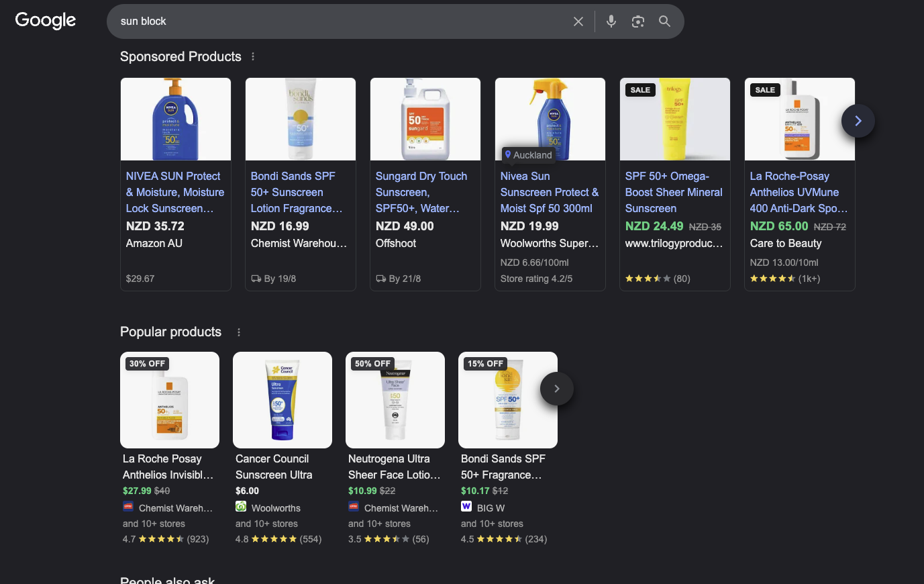Open La Roche-Posay Anthelios UVMune link
This screenshot has height=584, width=924.
(x=799, y=192)
